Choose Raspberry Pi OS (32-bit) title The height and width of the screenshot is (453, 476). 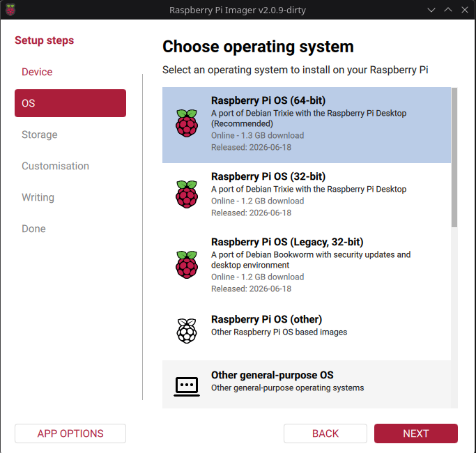268,176
